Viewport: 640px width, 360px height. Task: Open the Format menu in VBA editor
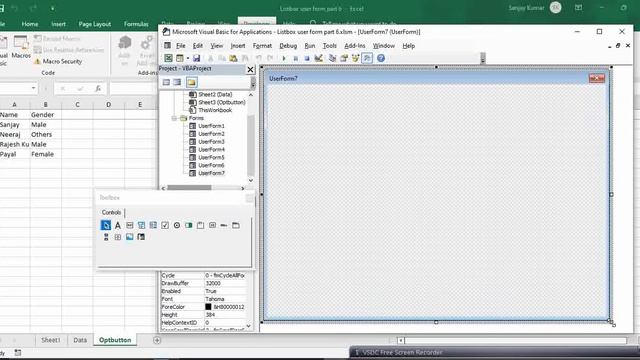point(262,46)
